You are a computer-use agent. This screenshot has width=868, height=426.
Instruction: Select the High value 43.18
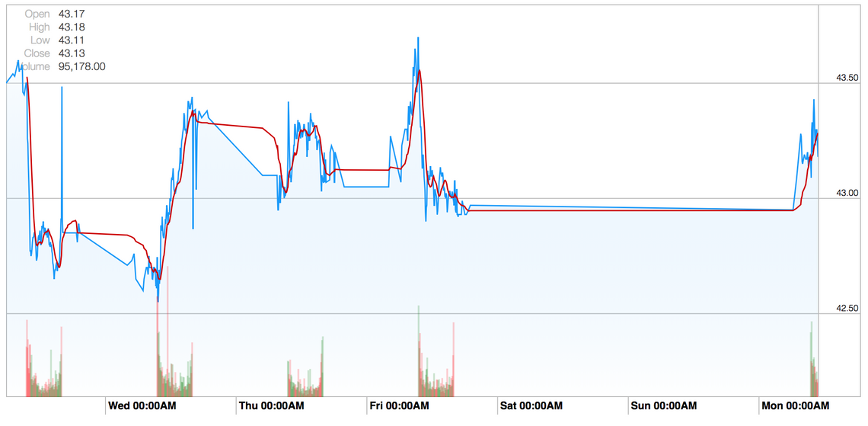point(71,27)
